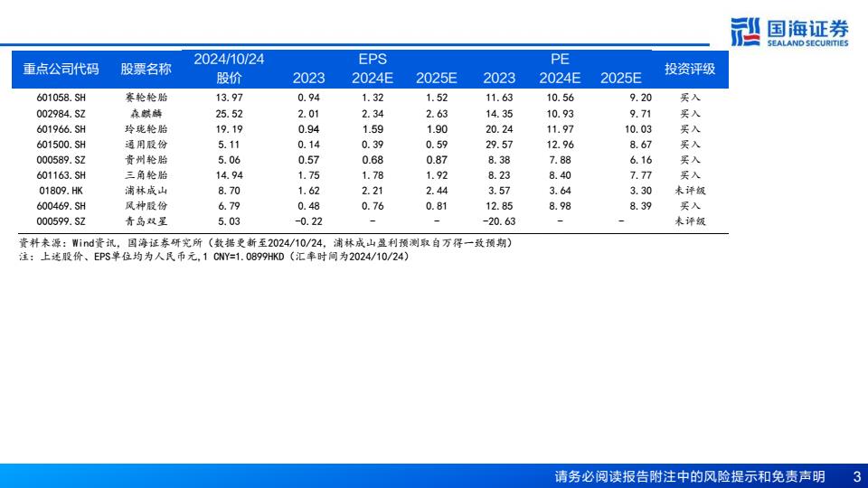Click the Sealand Securities logo

pyautogui.click(x=789, y=33)
